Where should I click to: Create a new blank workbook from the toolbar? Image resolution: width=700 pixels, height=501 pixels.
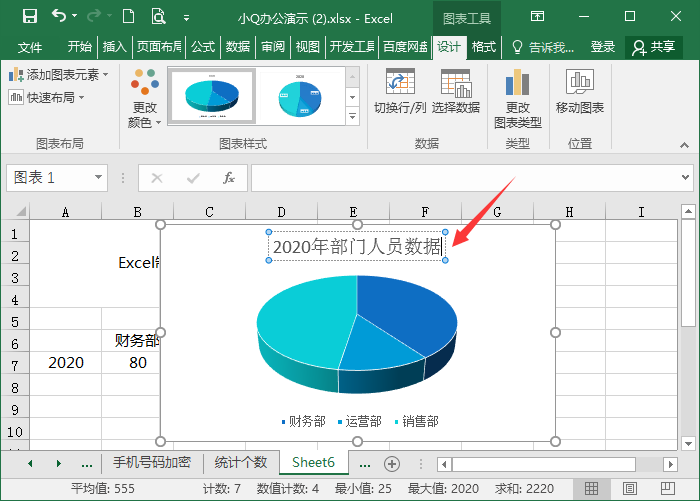tap(129, 17)
